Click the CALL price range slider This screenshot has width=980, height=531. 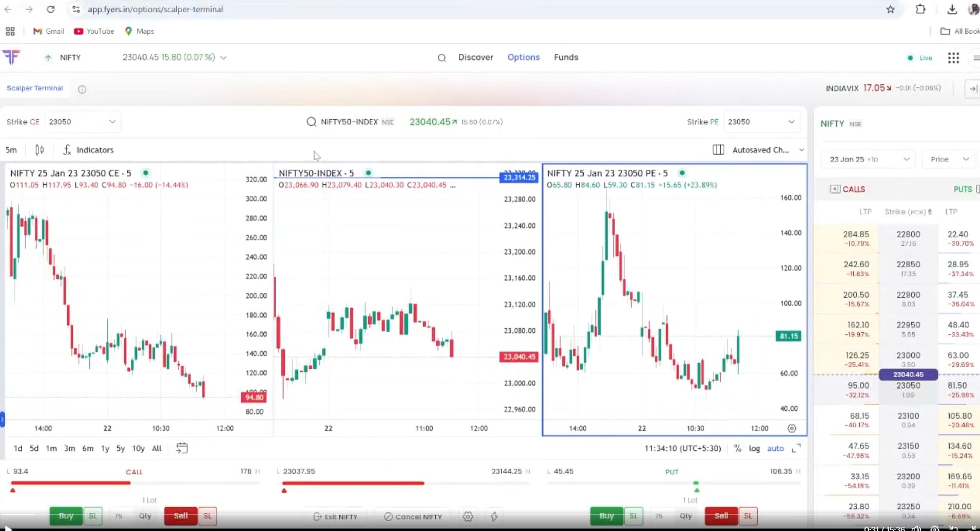click(x=134, y=483)
